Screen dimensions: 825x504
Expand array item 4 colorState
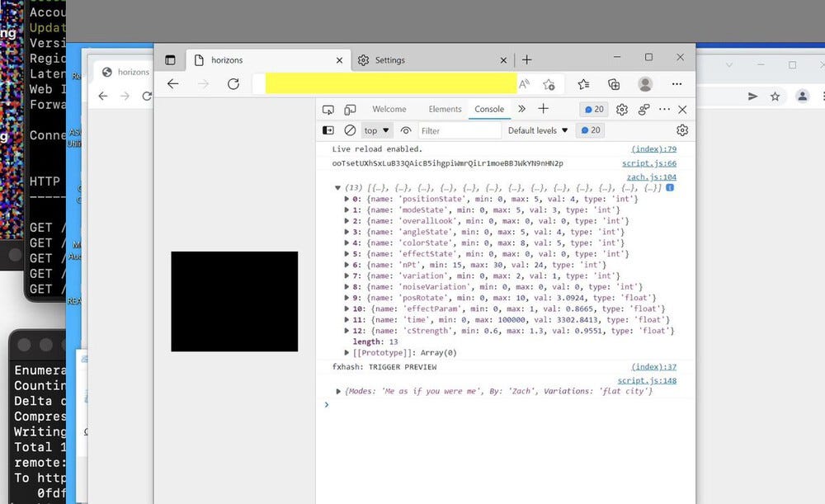point(346,243)
